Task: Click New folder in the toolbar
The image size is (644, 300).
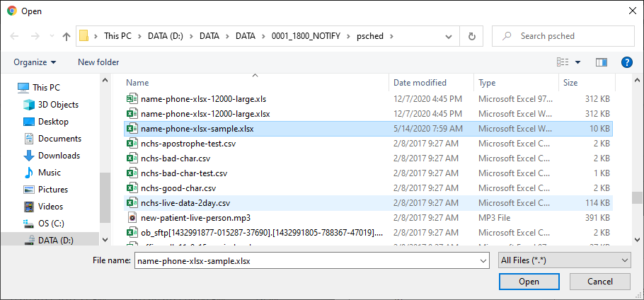Action: point(98,62)
